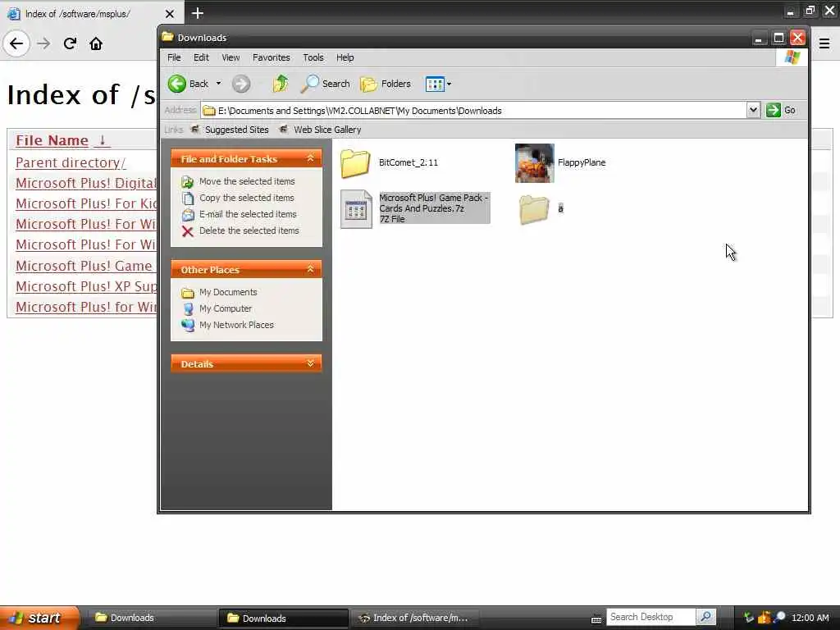Click the browser home icon

pos(96,43)
